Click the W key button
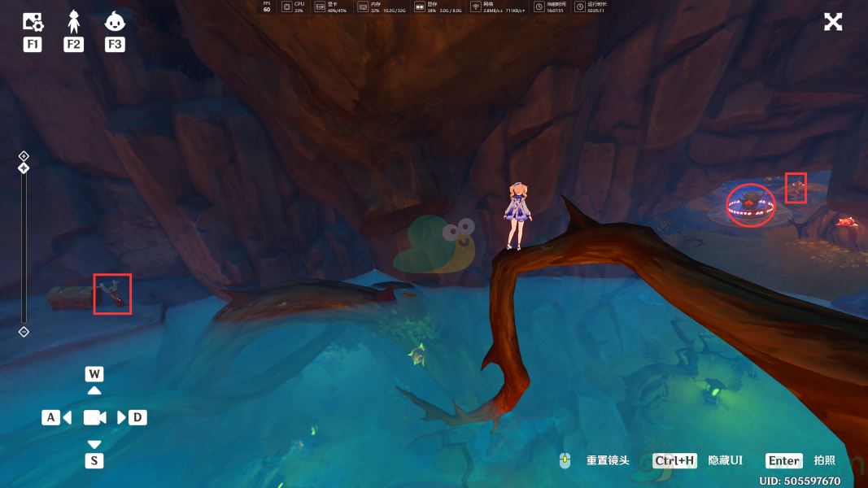The image size is (868, 488). [x=94, y=374]
